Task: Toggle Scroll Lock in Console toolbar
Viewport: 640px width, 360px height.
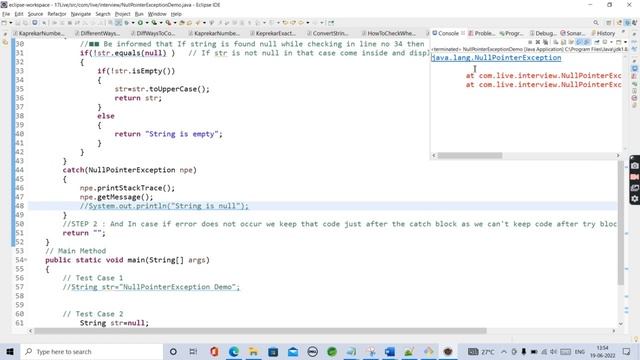Action: (x=563, y=42)
